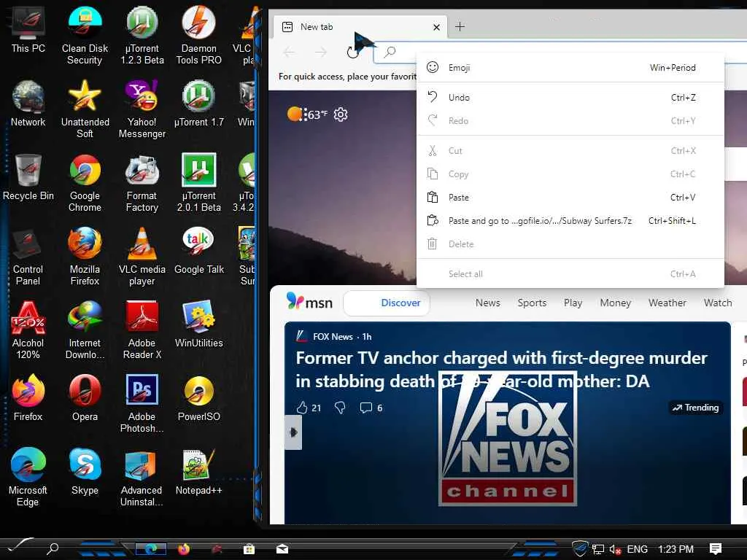This screenshot has height=560, width=747.
Task: Click the Trending badge on article
Action: pos(695,408)
